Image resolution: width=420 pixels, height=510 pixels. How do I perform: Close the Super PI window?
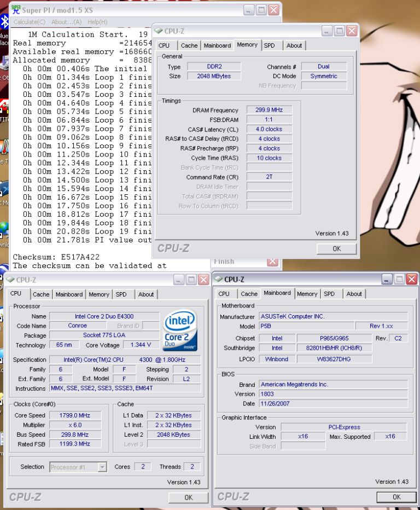click(274, 10)
